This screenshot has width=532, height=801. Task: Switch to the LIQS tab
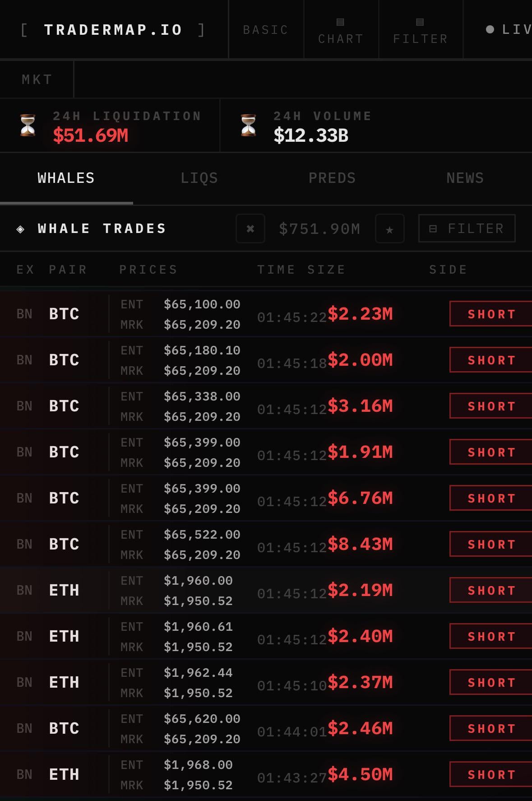point(199,178)
